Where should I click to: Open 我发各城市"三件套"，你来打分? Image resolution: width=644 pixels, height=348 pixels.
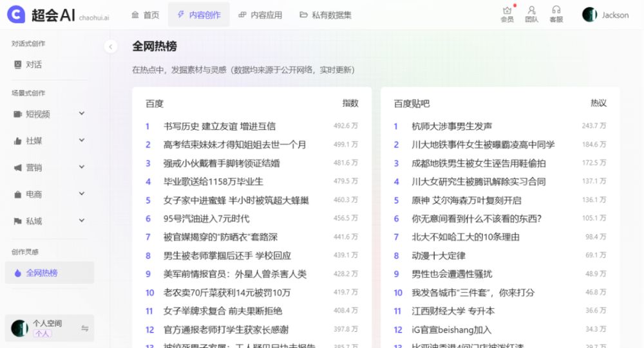tap(473, 293)
